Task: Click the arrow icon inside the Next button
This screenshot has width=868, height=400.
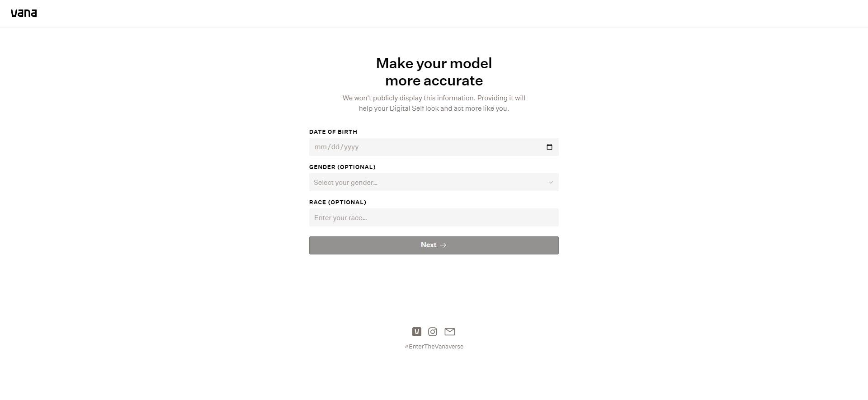Action: pos(443,245)
